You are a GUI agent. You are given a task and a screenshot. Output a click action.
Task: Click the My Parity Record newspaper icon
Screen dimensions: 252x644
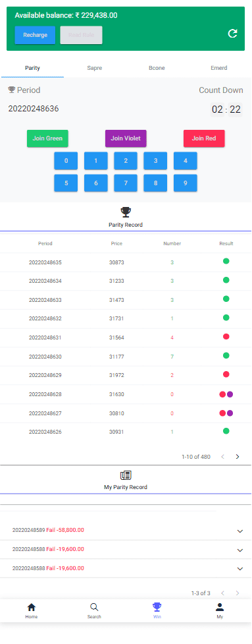click(126, 475)
